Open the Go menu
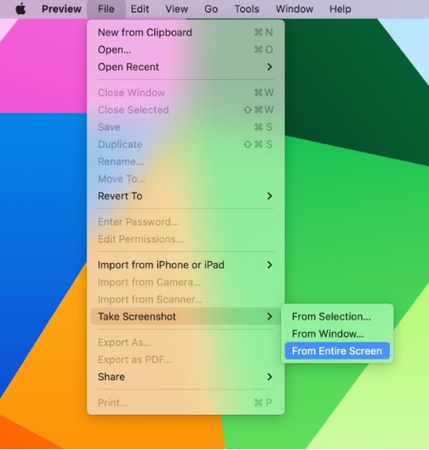Image resolution: width=429 pixels, height=450 pixels. coord(211,9)
